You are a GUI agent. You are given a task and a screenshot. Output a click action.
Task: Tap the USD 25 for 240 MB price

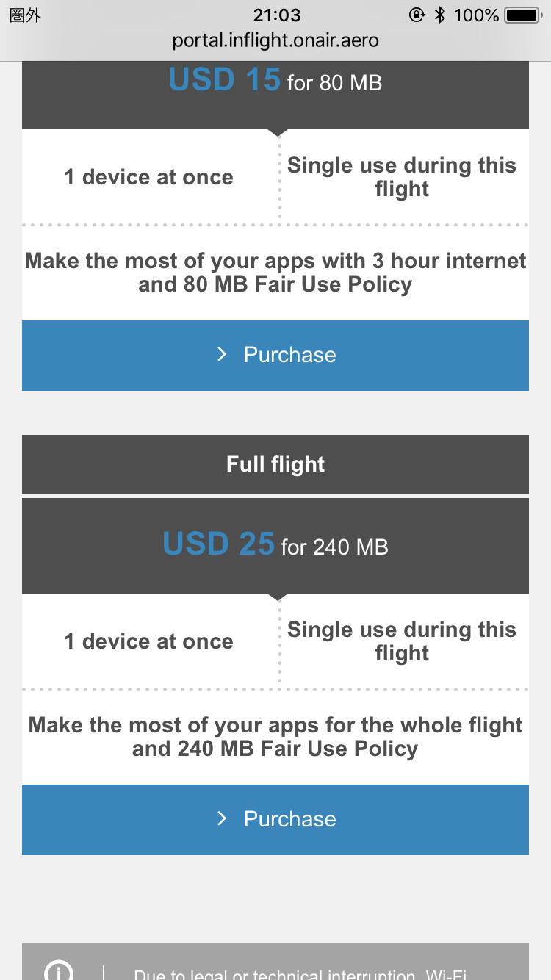coord(275,545)
